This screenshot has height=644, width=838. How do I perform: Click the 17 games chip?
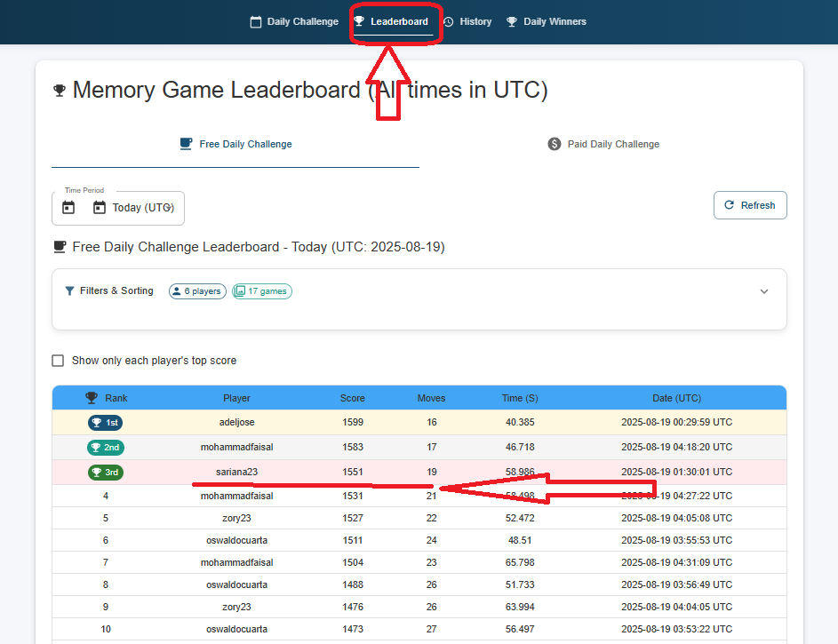click(262, 291)
